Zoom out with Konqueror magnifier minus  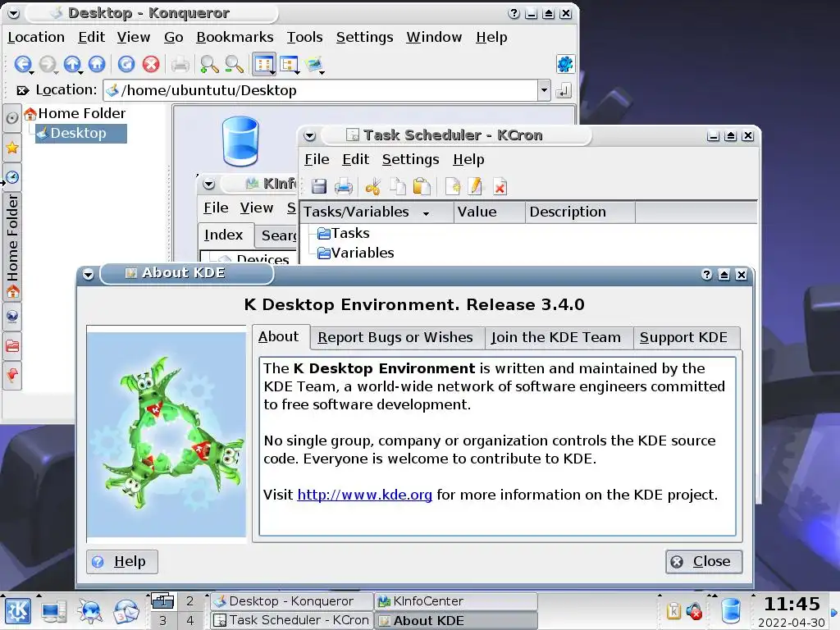[234, 64]
